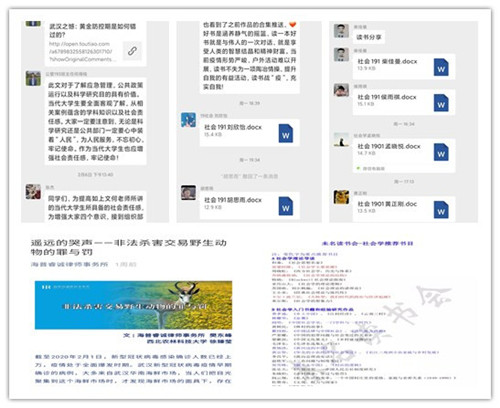This screenshot has height=408, width=500.
Task: Tap the Word icon on the 15.4 KB file
Action: pos(286,133)
